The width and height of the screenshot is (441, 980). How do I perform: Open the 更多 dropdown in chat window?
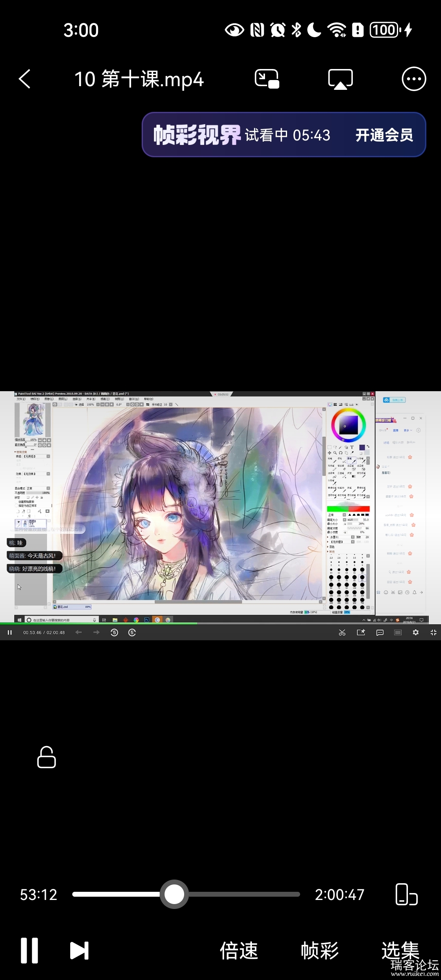tap(408, 430)
